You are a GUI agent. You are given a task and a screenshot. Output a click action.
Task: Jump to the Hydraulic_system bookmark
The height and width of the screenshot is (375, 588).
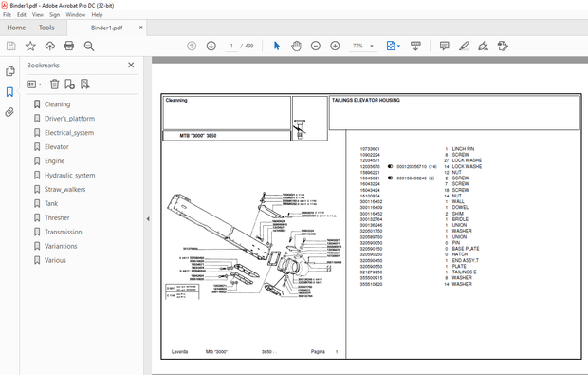tap(70, 176)
